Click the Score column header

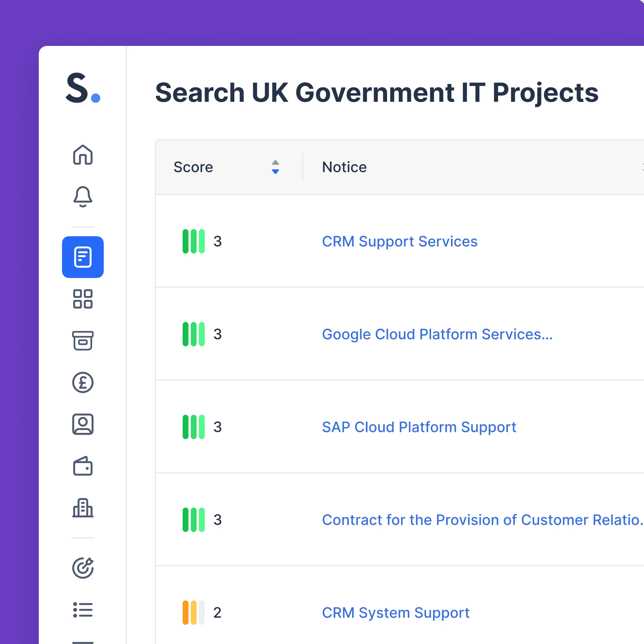[x=193, y=167]
